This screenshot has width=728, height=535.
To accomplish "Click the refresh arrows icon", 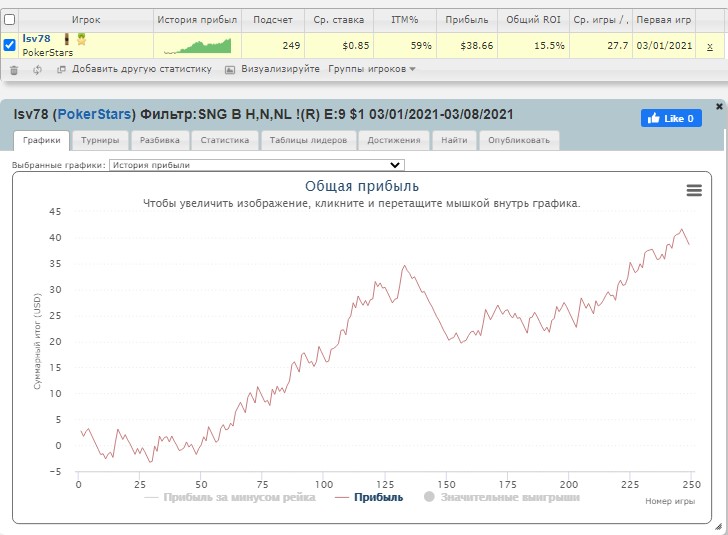I will coord(37,70).
